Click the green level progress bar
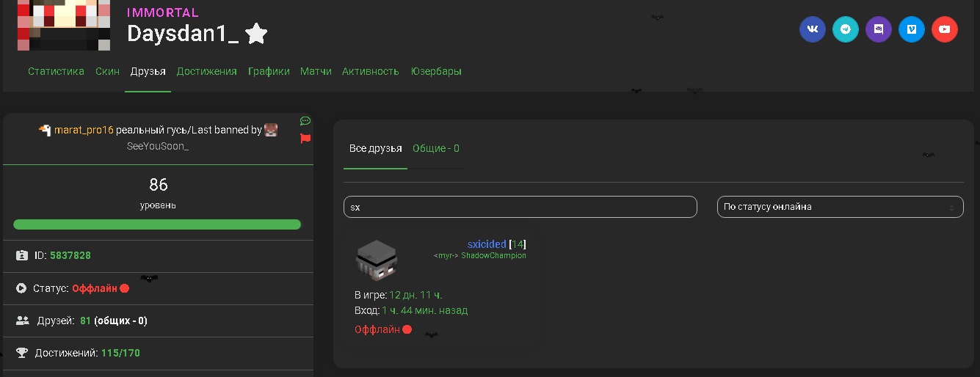Screen dimensions: 980x377 tap(157, 224)
